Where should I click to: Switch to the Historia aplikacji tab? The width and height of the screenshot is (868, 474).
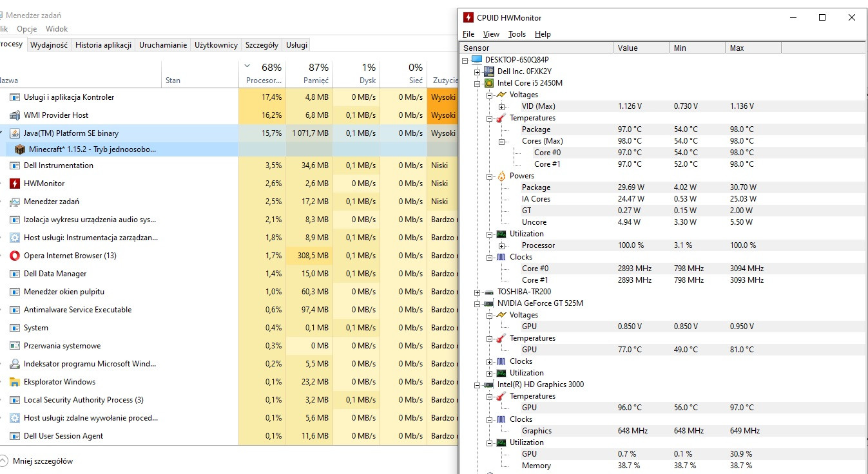(103, 45)
